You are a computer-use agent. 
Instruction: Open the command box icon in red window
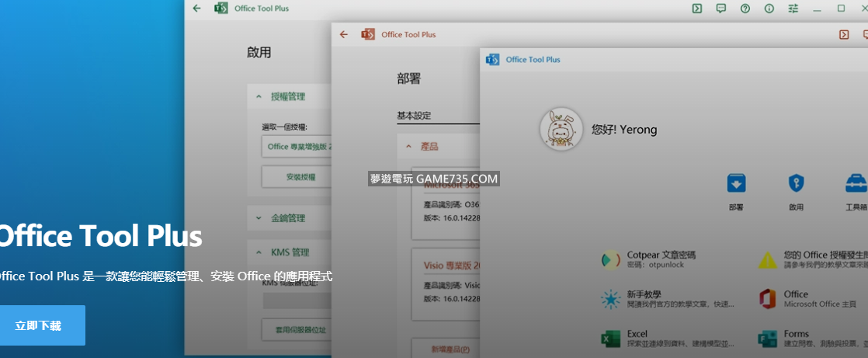click(844, 34)
